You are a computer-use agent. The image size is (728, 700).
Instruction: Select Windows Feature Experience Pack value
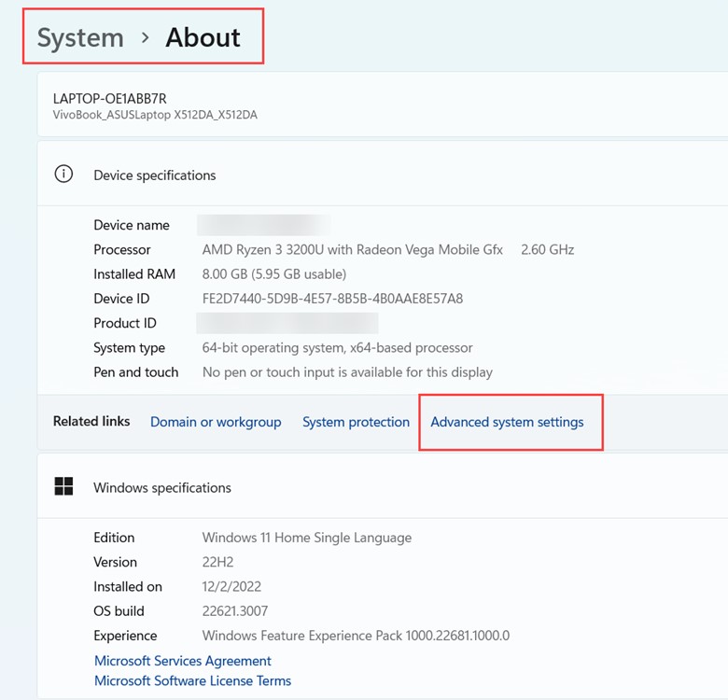[x=356, y=636]
